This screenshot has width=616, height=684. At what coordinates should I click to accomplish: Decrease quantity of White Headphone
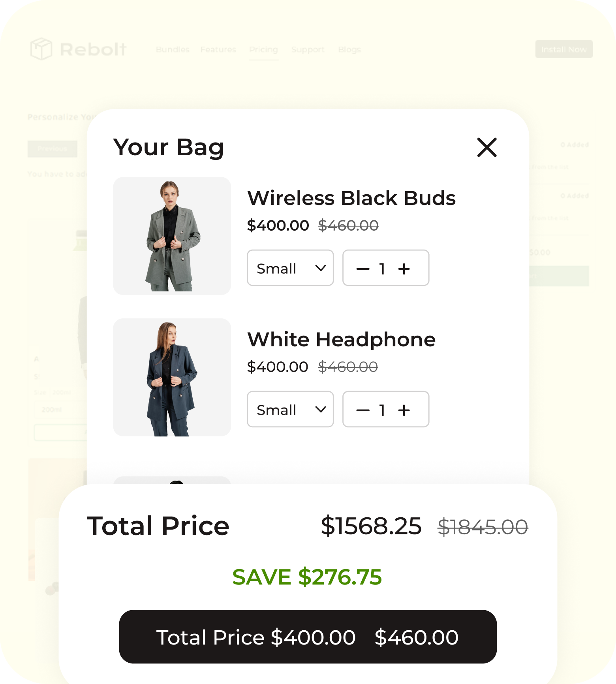[362, 410]
